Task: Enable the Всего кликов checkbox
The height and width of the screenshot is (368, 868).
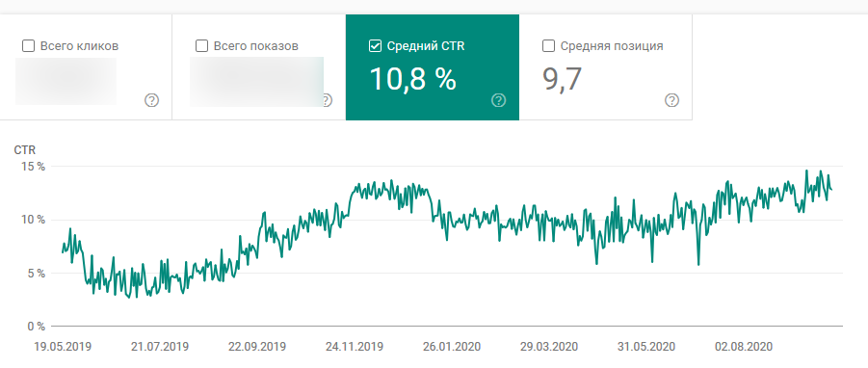Action: 28,46
